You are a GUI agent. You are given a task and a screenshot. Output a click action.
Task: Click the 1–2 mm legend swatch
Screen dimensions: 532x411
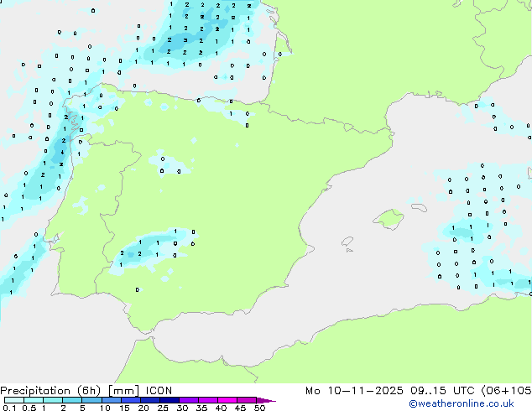coord(53,400)
